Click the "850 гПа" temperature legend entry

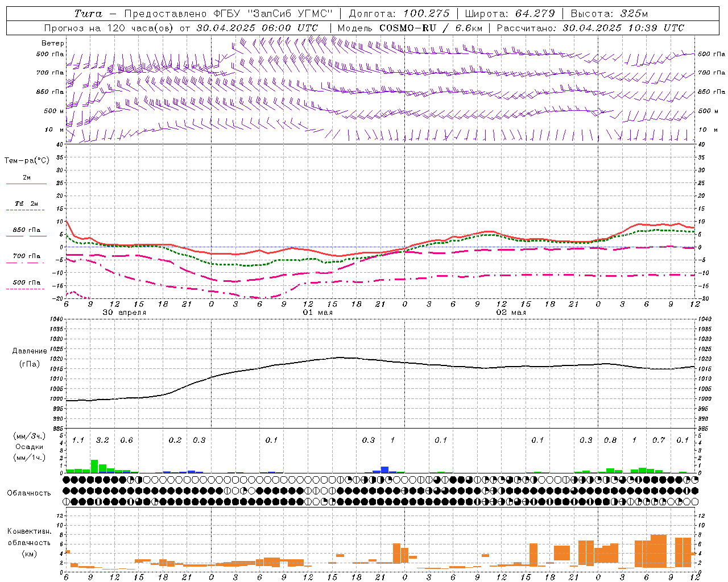click(27, 230)
